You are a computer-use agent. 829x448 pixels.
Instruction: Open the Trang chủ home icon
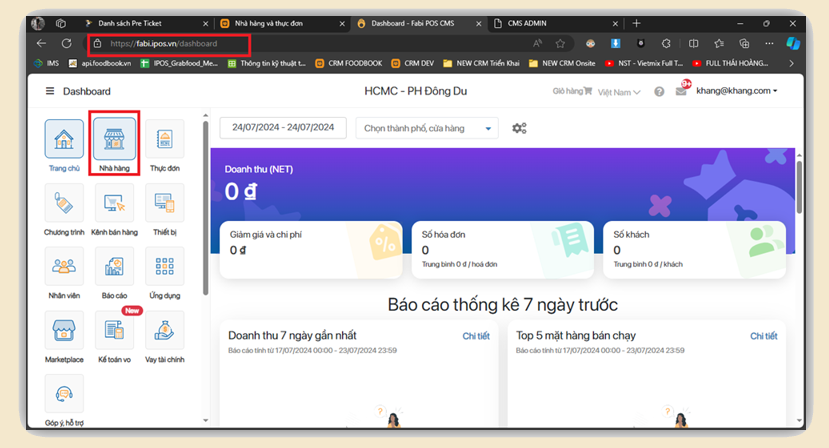coord(64,140)
